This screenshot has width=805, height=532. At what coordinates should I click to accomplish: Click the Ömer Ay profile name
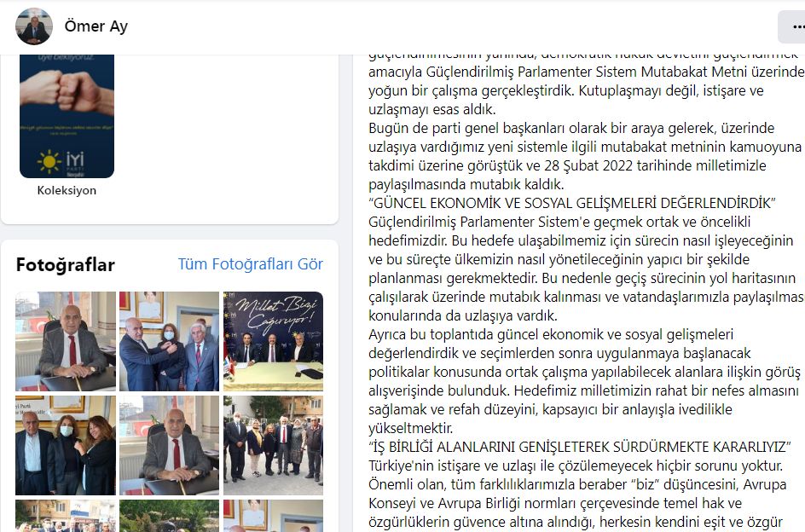click(x=96, y=26)
